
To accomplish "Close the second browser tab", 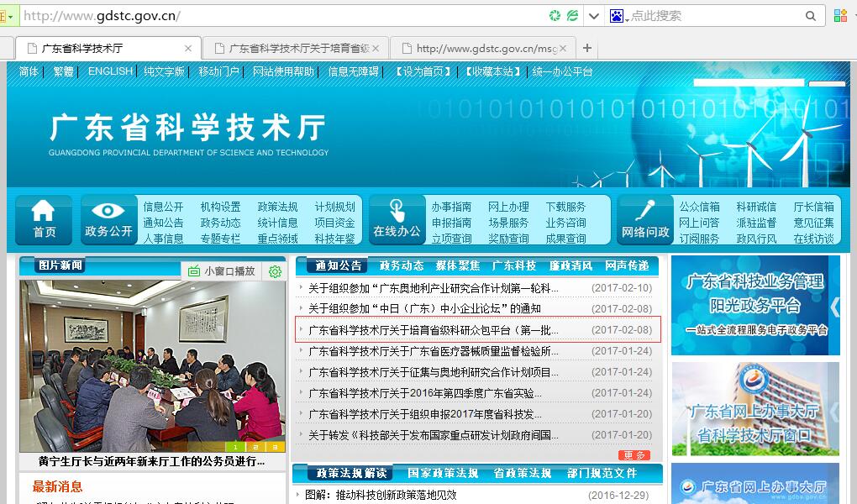I will pyautogui.click(x=375, y=49).
